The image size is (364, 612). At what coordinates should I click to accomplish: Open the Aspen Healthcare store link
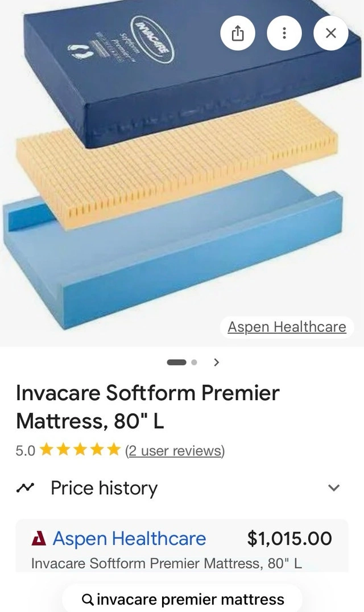tap(129, 539)
